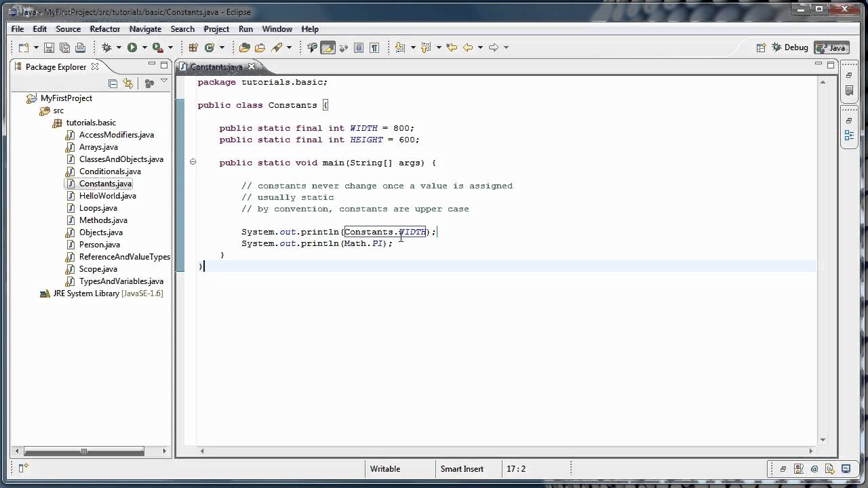Click the Next Annotation icon

click(400, 47)
